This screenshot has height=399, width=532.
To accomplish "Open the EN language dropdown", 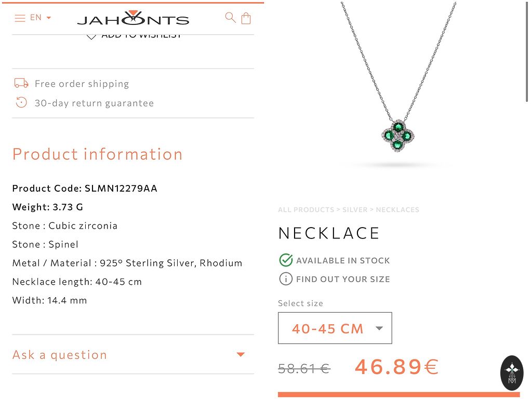I will (41, 18).
